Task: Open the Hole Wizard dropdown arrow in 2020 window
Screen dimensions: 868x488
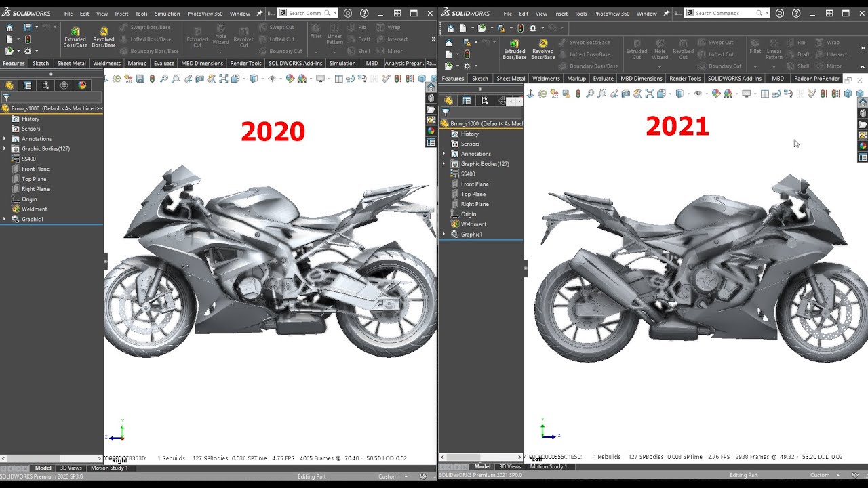Action: pos(220,51)
